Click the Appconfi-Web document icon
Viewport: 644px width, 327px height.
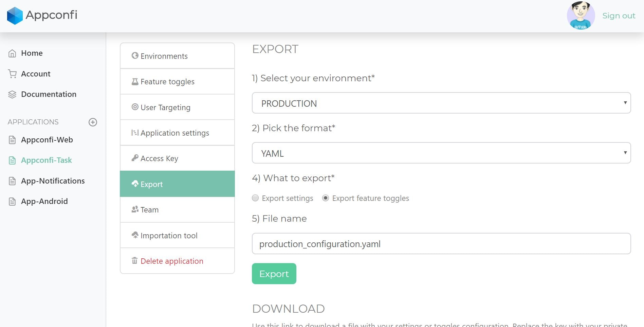[x=12, y=140]
